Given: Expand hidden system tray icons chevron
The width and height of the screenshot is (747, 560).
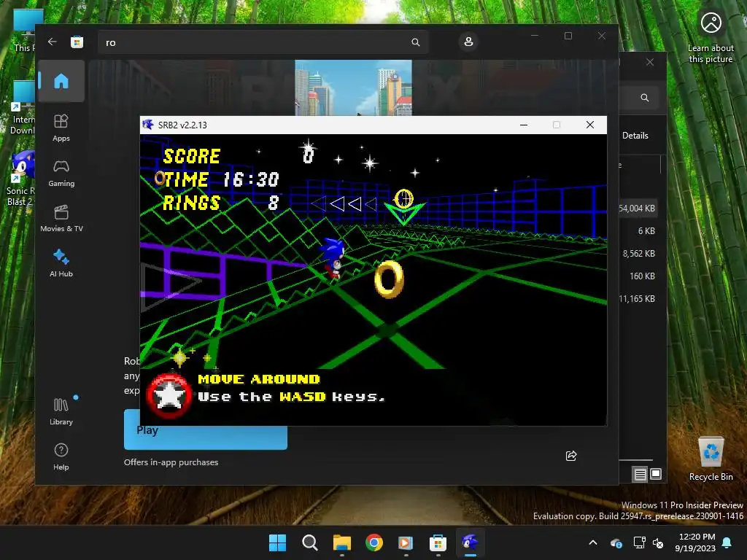Looking at the screenshot, I should tap(593, 542).
